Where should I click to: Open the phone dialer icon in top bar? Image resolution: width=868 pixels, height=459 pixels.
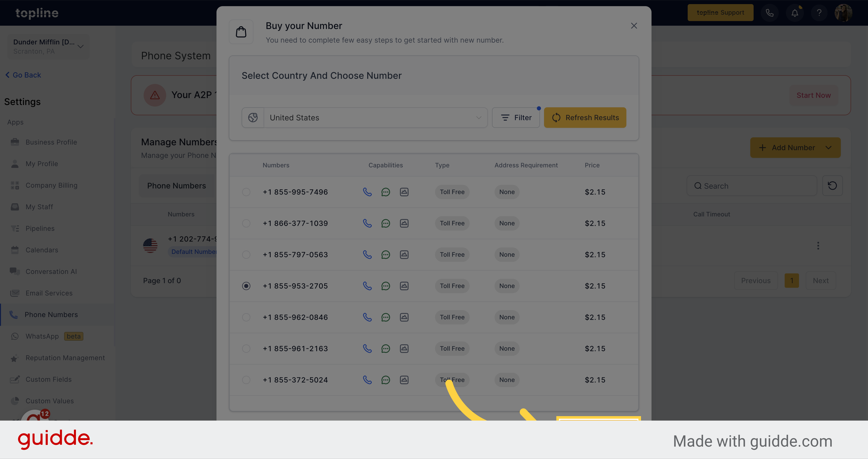[x=769, y=13]
